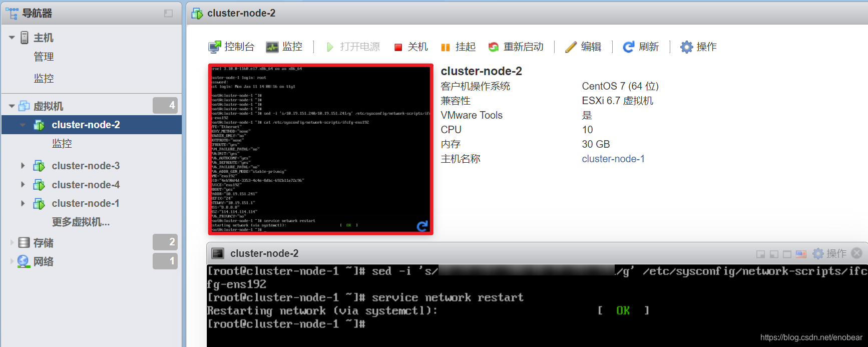Click the 打开电源 power-on button
Image resolution: width=868 pixels, height=347 pixels.
(x=353, y=47)
